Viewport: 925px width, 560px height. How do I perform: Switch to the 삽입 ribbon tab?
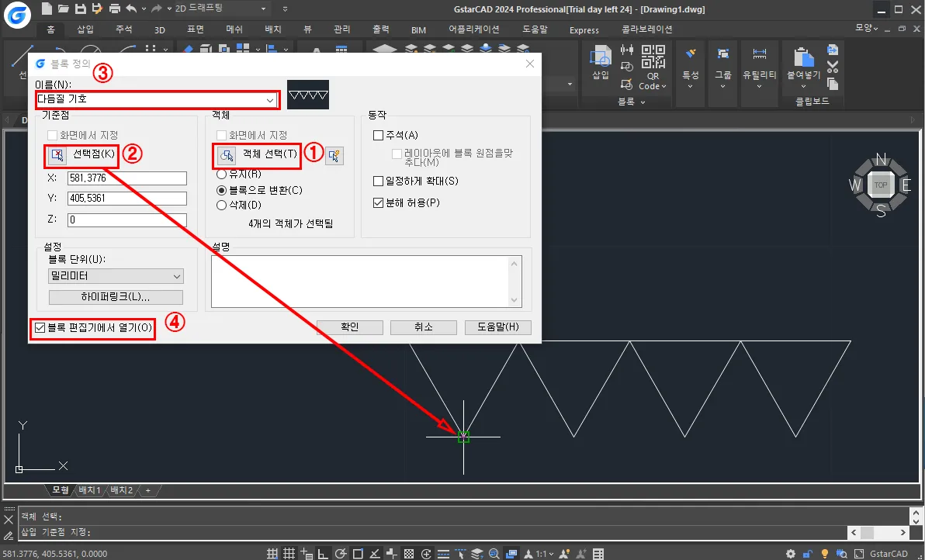click(85, 29)
